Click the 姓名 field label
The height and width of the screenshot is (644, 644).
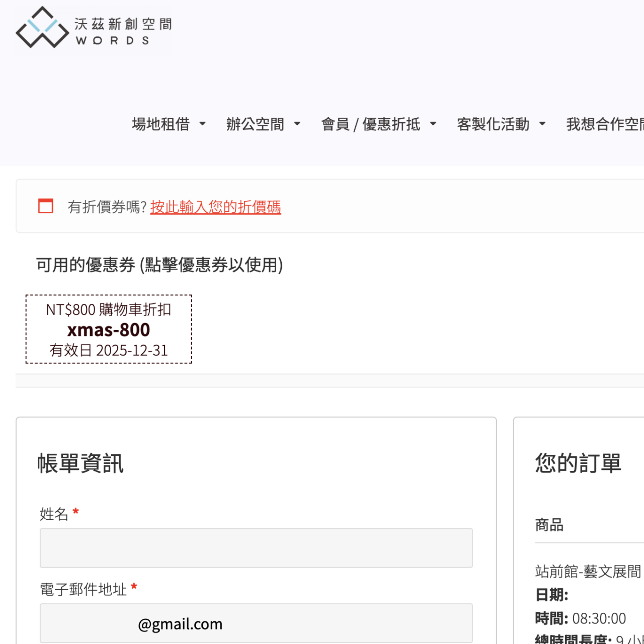click(x=54, y=514)
